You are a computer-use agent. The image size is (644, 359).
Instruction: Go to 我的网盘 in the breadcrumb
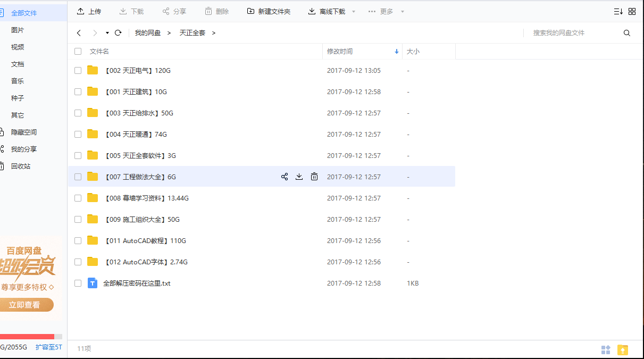[x=148, y=33]
